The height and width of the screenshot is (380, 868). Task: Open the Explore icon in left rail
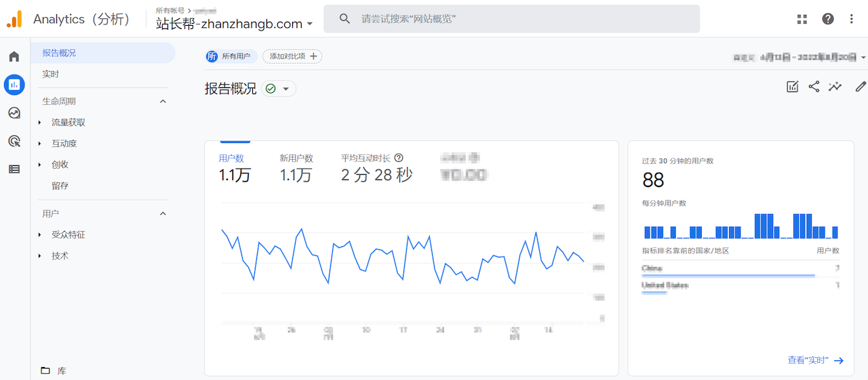pos(14,113)
